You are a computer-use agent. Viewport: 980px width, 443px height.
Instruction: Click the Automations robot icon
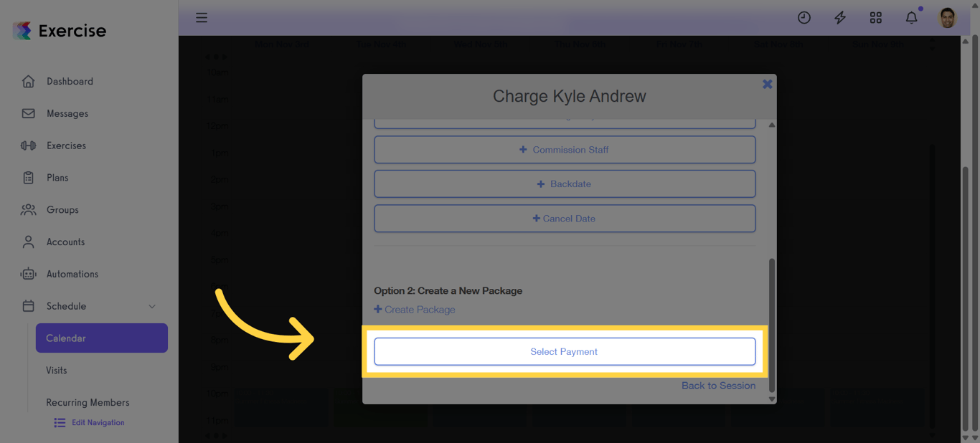tap(27, 274)
